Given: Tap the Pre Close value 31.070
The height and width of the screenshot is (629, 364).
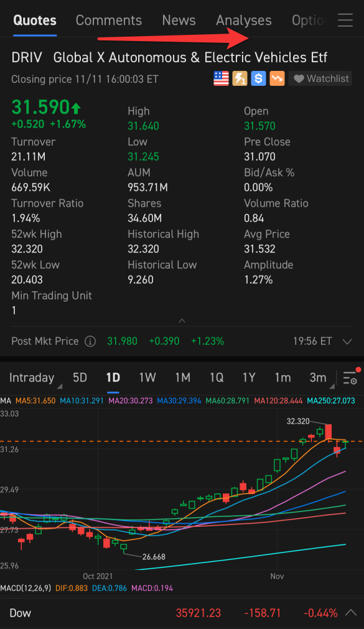Looking at the screenshot, I should click(x=259, y=156).
